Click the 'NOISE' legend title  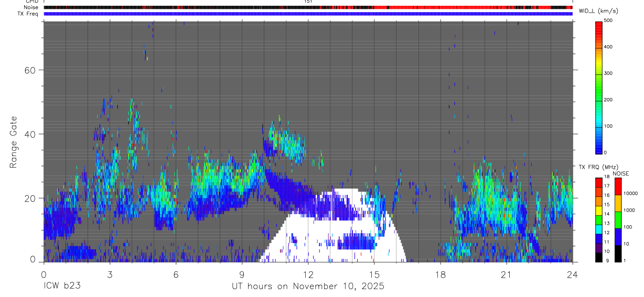[620, 173]
